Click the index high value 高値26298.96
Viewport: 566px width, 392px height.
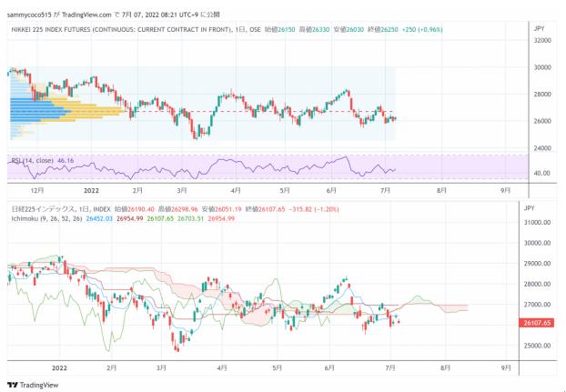point(178,209)
